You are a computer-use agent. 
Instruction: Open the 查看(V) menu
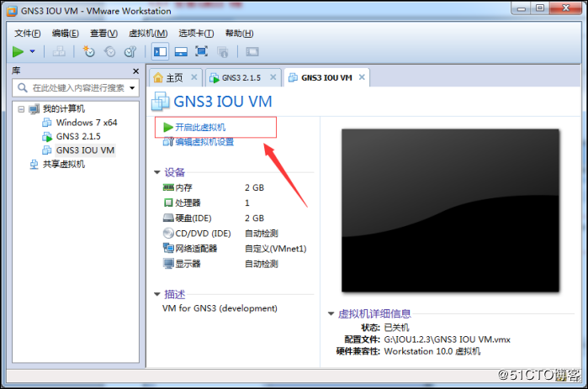[103, 34]
